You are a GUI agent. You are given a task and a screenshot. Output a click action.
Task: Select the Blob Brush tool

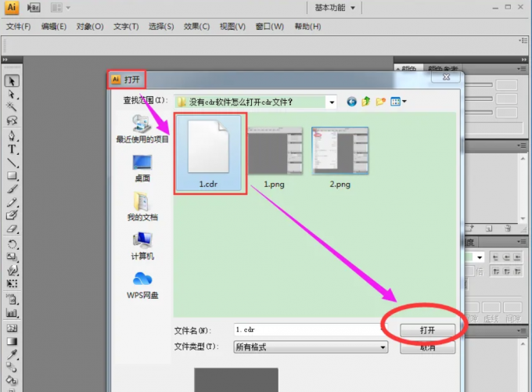[x=12, y=215]
